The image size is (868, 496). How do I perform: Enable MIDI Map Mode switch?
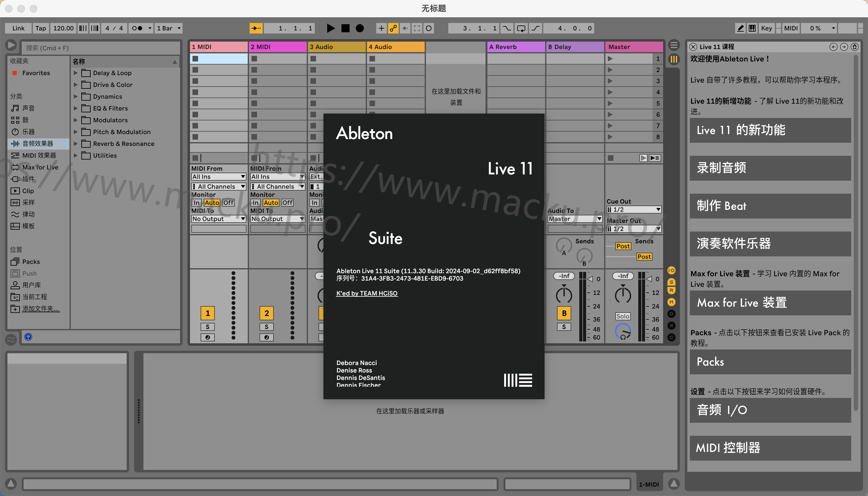(x=791, y=28)
